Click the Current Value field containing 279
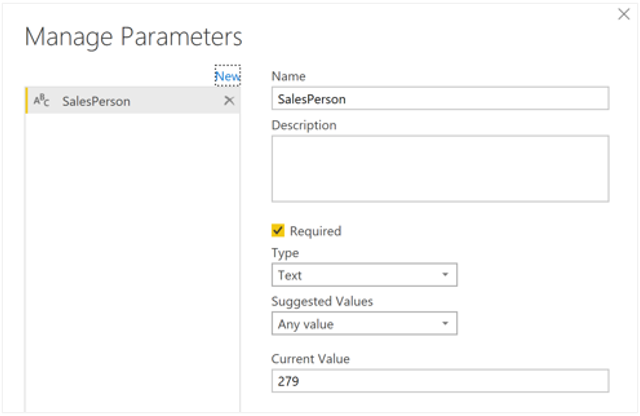640x416 pixels. (440, 381)
